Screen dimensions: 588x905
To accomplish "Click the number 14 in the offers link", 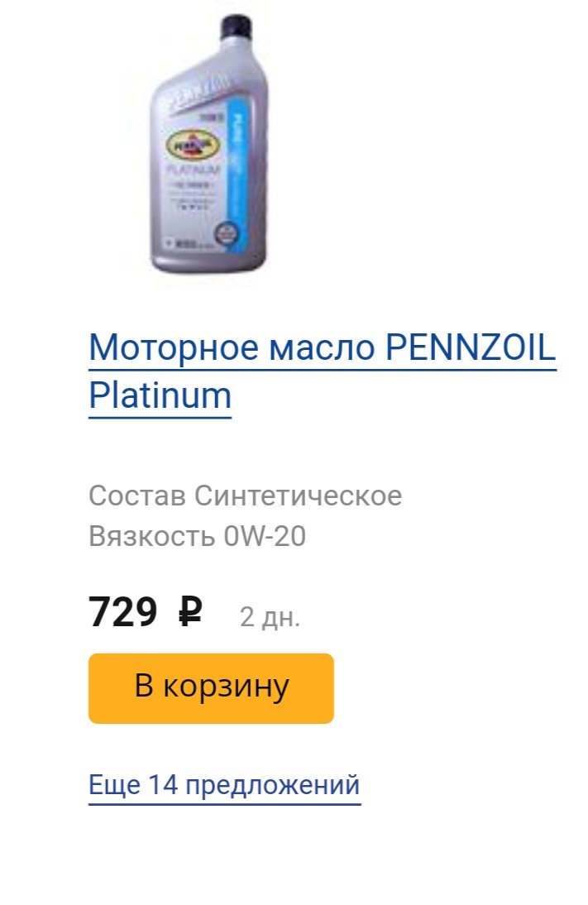I will 163,785.
